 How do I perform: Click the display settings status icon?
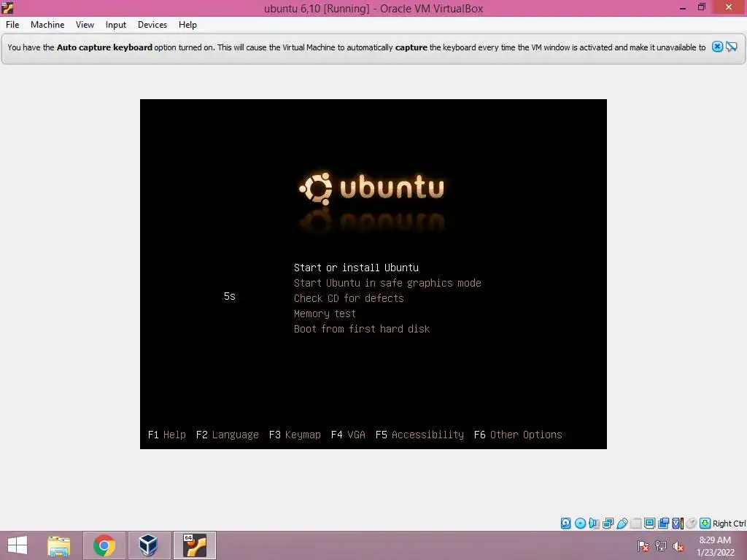coord(649,524)
